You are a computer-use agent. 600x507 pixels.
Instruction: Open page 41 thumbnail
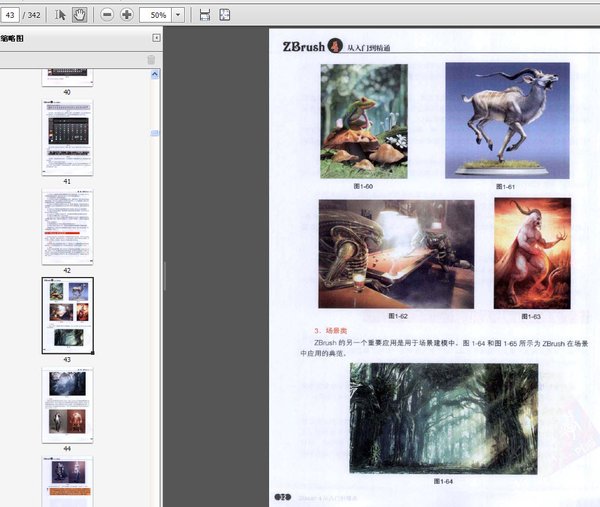click(x=67, y=138)
